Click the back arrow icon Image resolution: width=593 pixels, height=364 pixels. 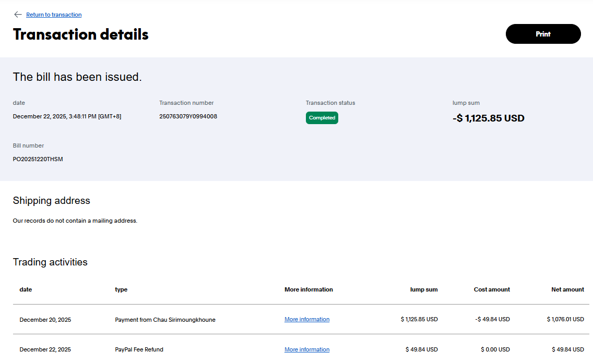(x=18, y=15)
